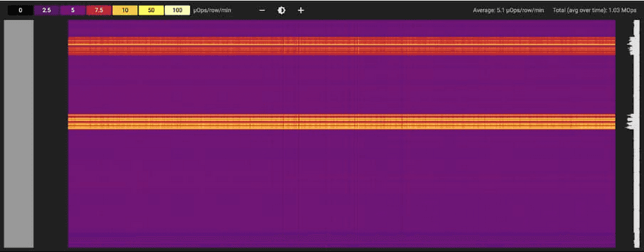
Task: Click the purple area between the hot bands
Action: coord(342,85)
